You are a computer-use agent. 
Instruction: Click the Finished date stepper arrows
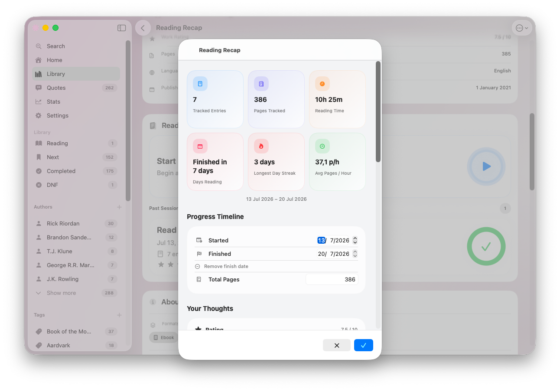pos(355,254)
